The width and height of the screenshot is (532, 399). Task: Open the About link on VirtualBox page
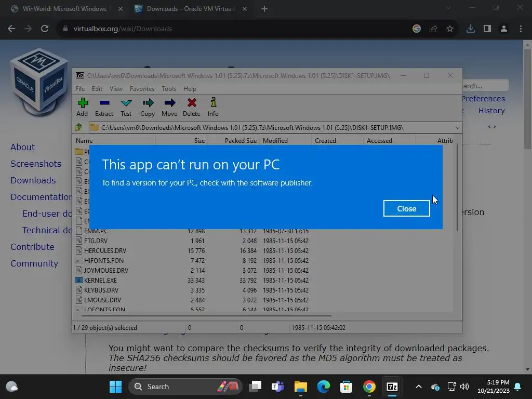[22, 147]
